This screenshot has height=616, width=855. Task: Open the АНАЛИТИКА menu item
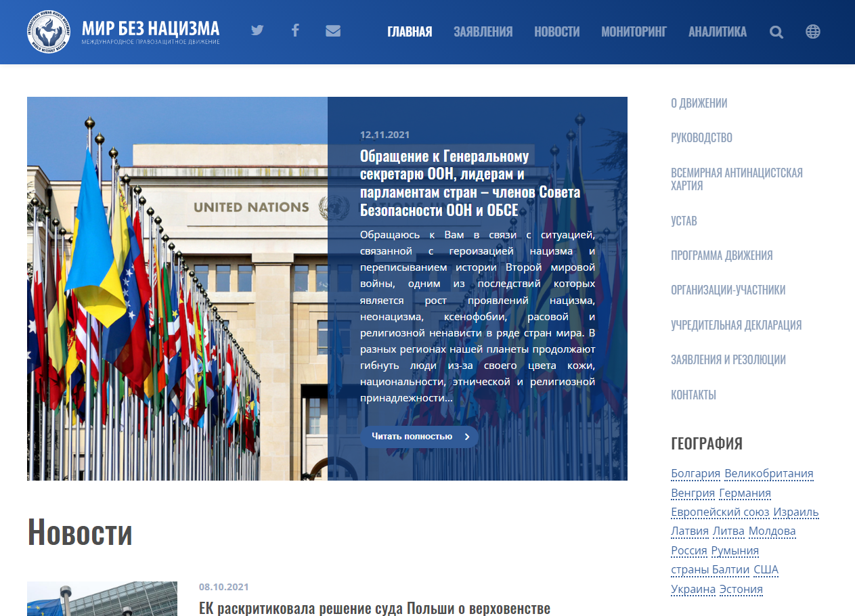[x=718, y=31]
